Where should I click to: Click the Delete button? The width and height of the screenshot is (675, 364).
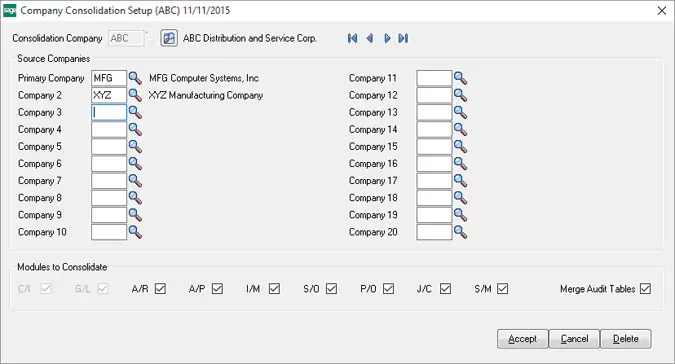point(626,339)
